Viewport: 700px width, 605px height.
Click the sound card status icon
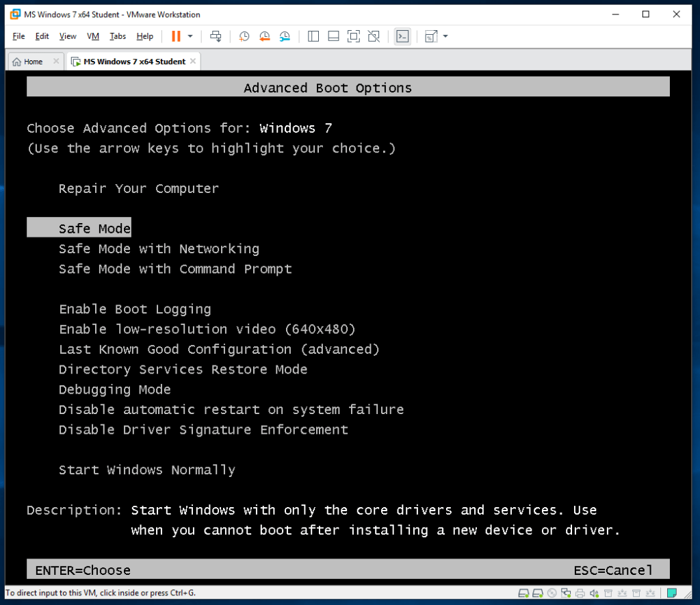(594, 593)
